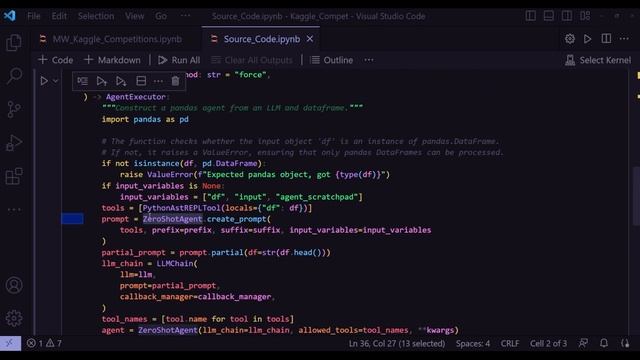Open more editor actions ellipsis
640x360 pixels.
click(624, 39)
